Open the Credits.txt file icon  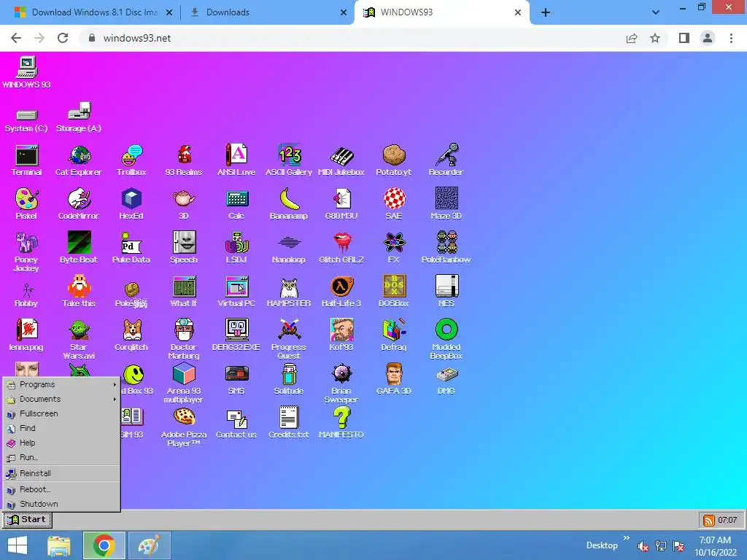[289, 423]
